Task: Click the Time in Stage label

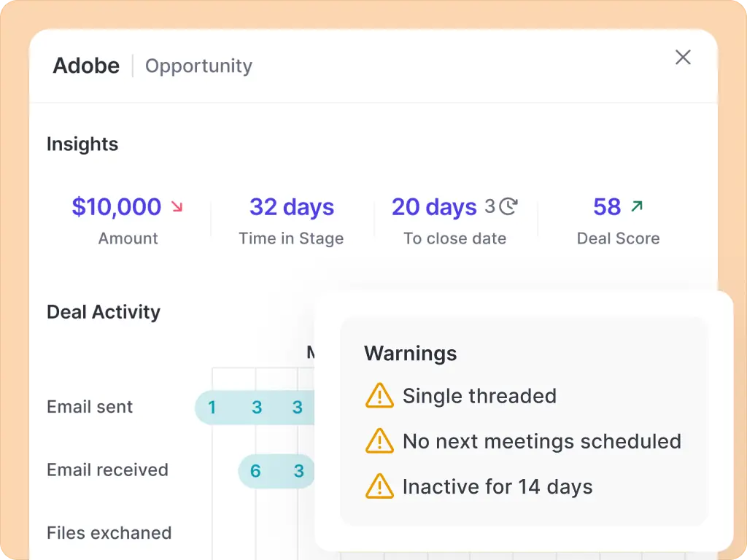Action: point(291,238)
